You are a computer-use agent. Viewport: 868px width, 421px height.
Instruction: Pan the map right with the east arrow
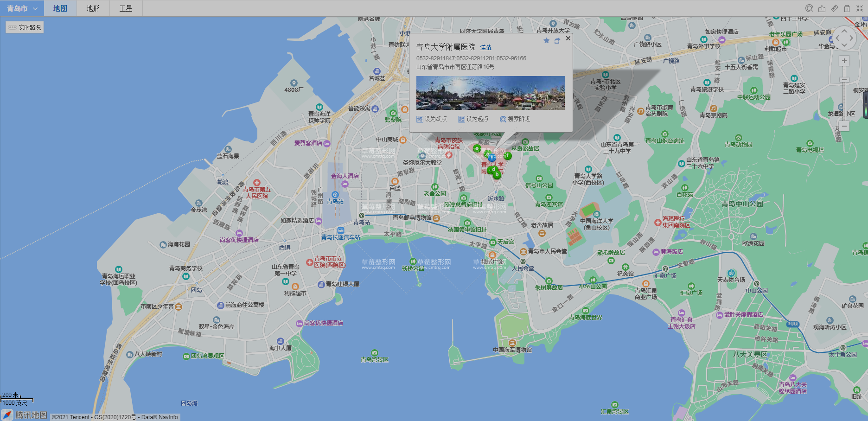coord(852,38)
